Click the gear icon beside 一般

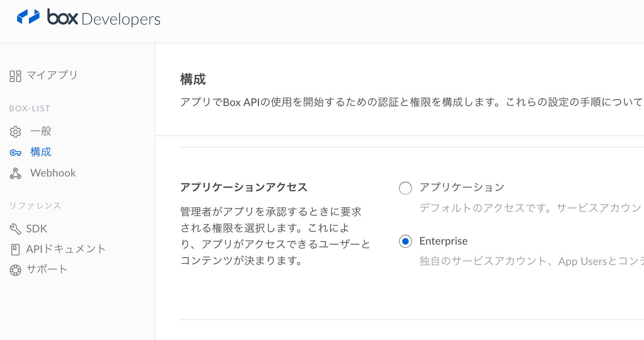pyautogui.click(x=15, y=131)
